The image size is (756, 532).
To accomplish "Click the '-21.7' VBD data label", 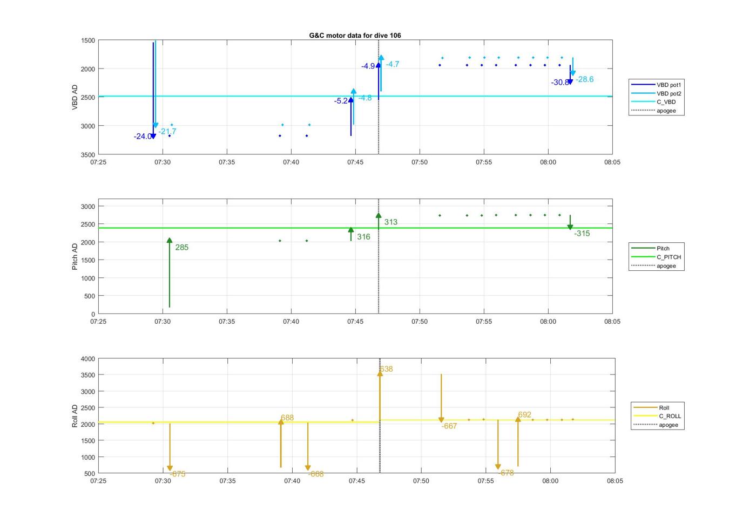I will click(167, 132).
